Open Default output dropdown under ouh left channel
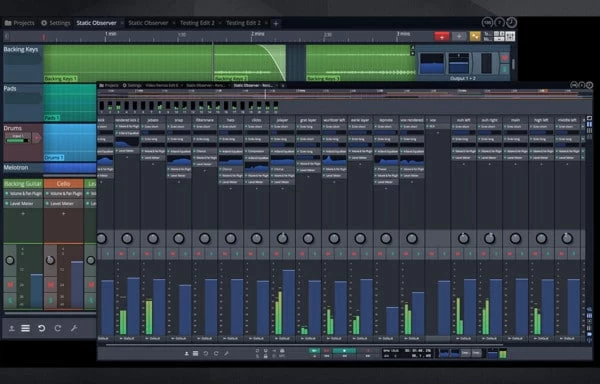This screenshot has width=600, height=384. [x=463, y=338]
